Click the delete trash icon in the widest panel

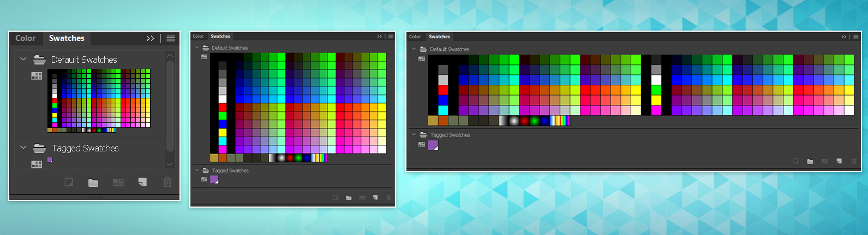tap(854, 161)
